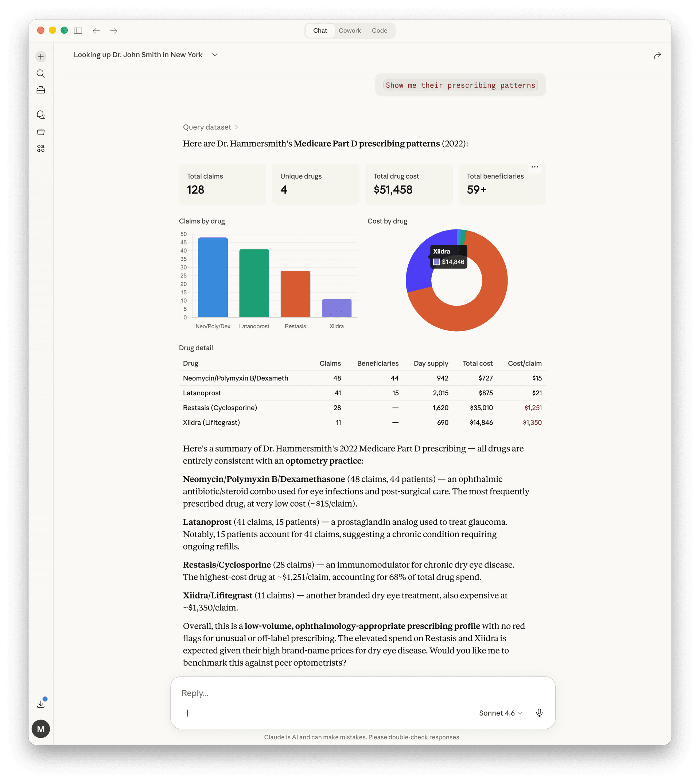Switch to the Cowork tab
The height and width of the screenshot is (783, 700).
(350, 30)
